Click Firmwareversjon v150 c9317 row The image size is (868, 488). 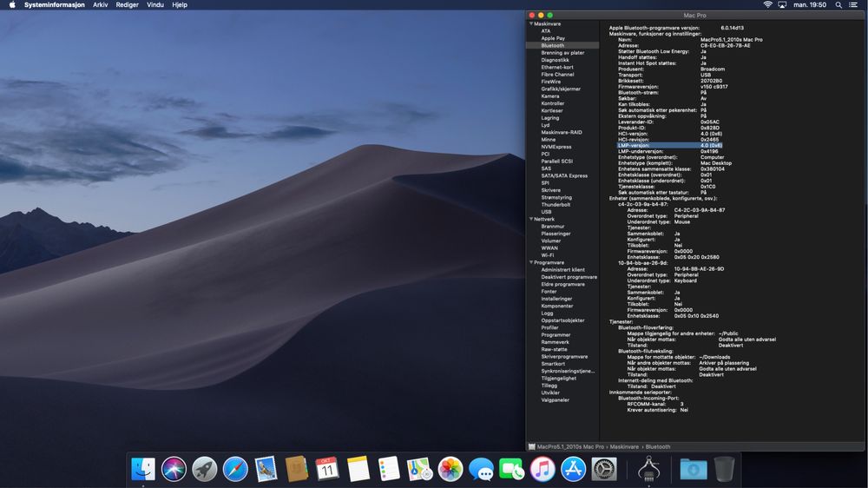pos(673,87)
